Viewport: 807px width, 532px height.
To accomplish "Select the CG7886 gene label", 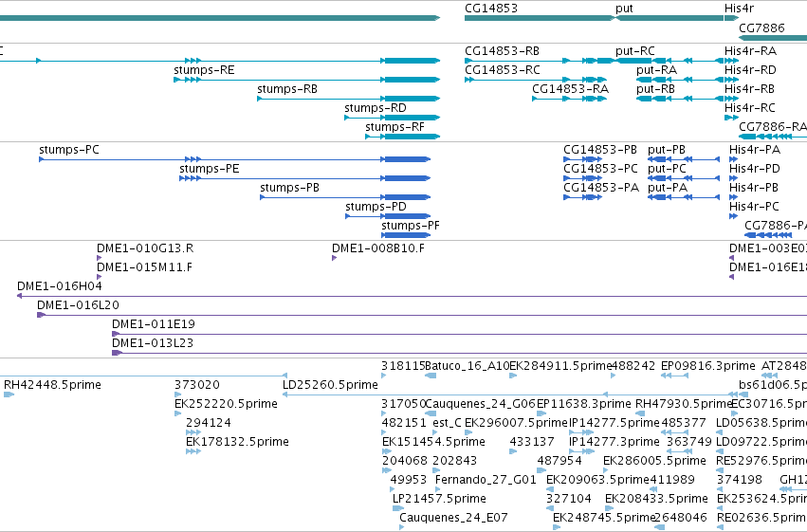I will [x=761, y=28].
